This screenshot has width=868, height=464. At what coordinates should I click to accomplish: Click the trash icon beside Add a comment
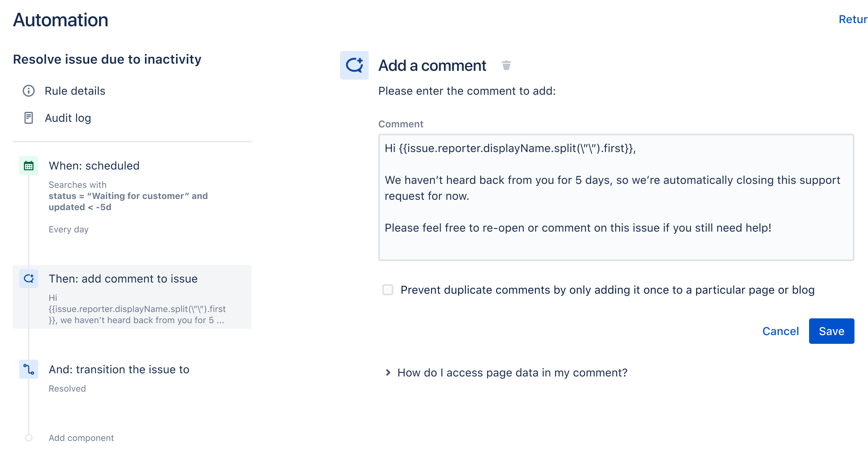[x=506, y=65]
